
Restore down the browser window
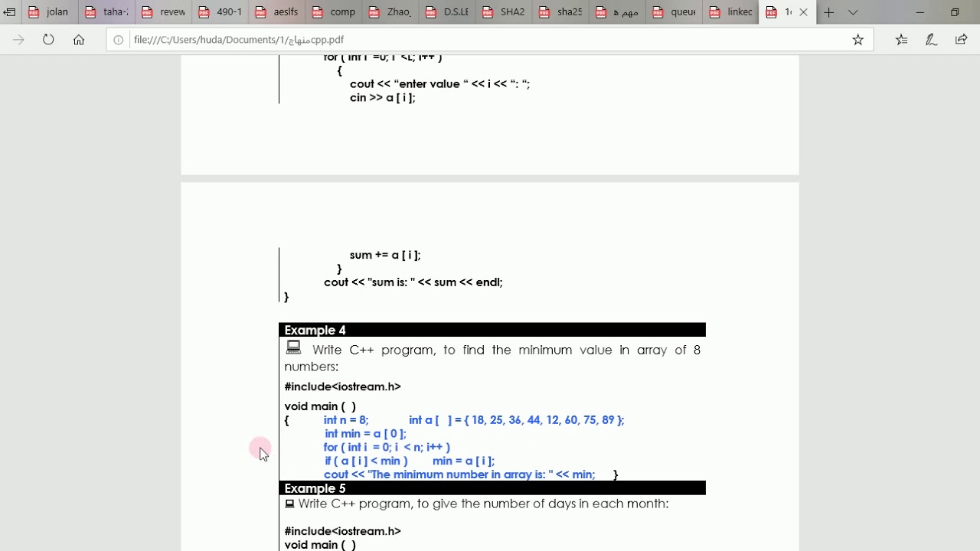click(x=955, y=12)
